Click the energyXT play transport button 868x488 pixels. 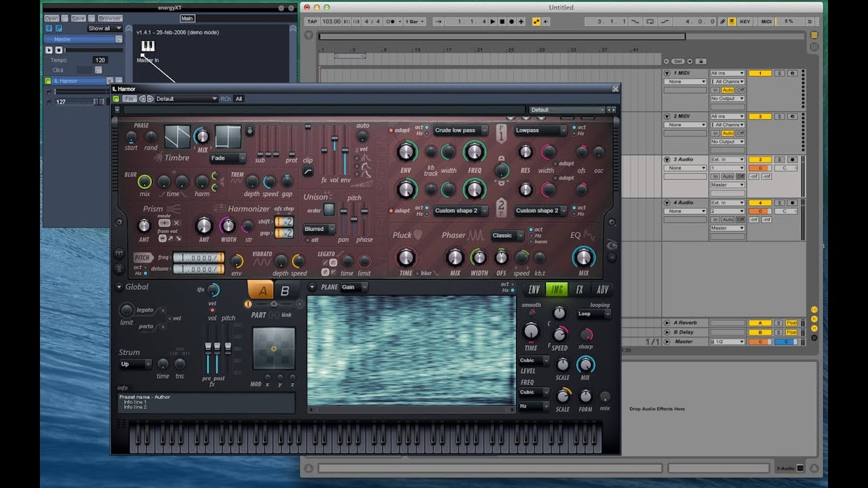(x=49, y=50)
